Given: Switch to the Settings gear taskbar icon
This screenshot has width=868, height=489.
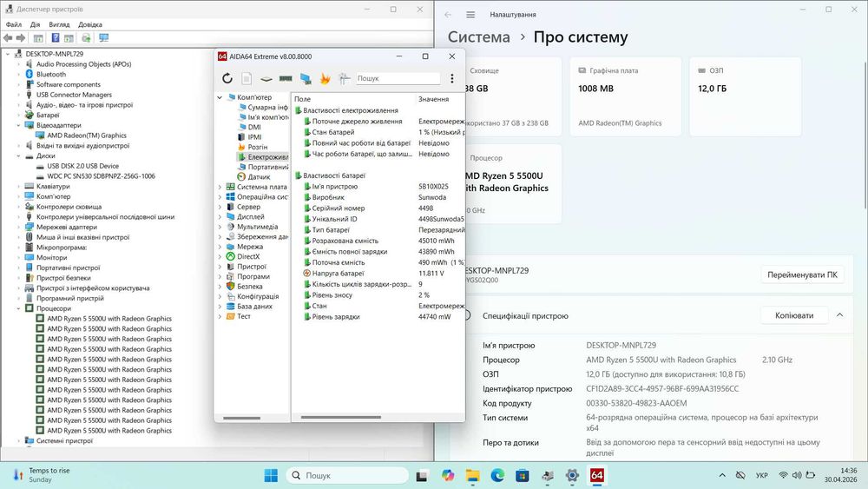Looking at the screenshot, I should (x=572, y=475).
